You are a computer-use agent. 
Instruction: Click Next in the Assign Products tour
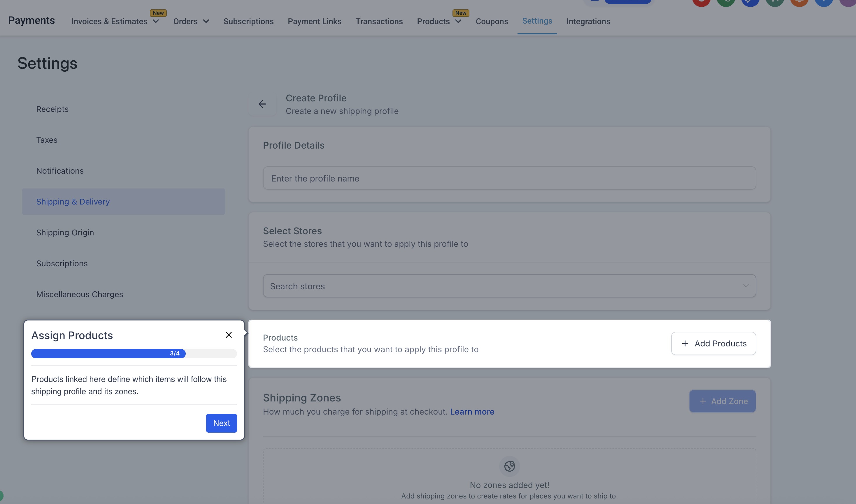[x=221, y=423]
